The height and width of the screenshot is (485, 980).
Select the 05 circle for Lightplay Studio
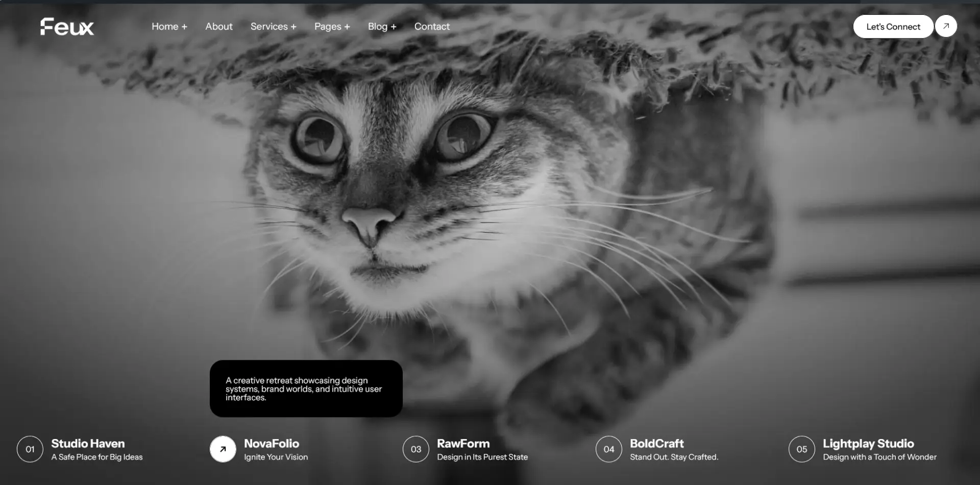coord(802,449)
